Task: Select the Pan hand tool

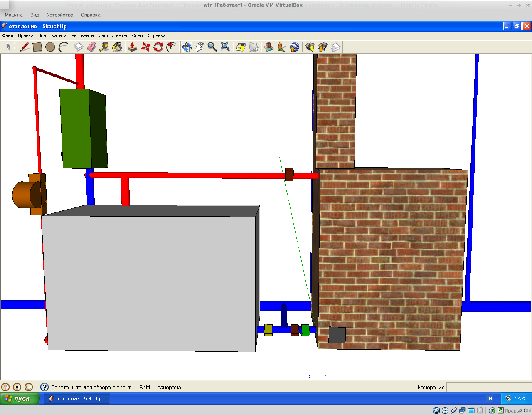Action: [199, 47]
